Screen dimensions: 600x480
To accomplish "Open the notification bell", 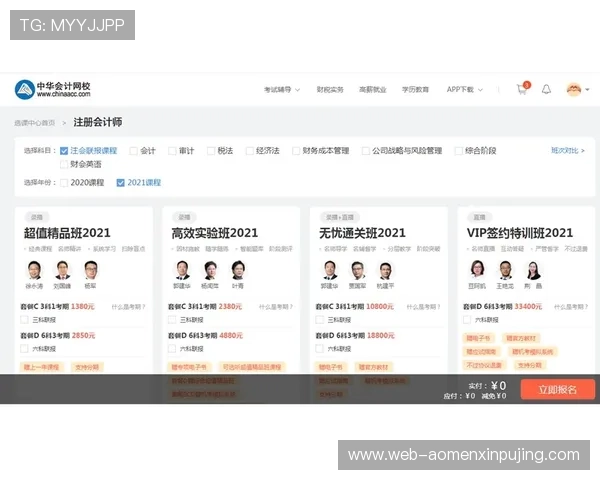I will pyautogui.click(x=546, y=89).
